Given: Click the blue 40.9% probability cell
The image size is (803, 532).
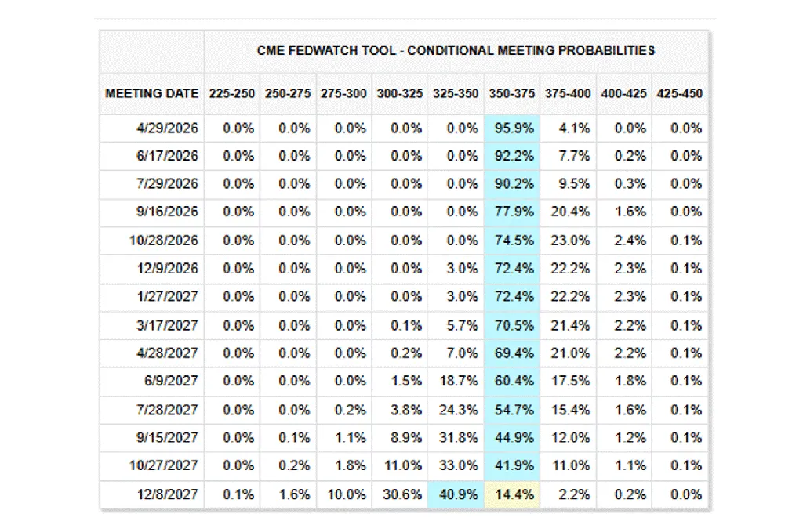Looking at the screenshot, I should [x=456, y=495].
